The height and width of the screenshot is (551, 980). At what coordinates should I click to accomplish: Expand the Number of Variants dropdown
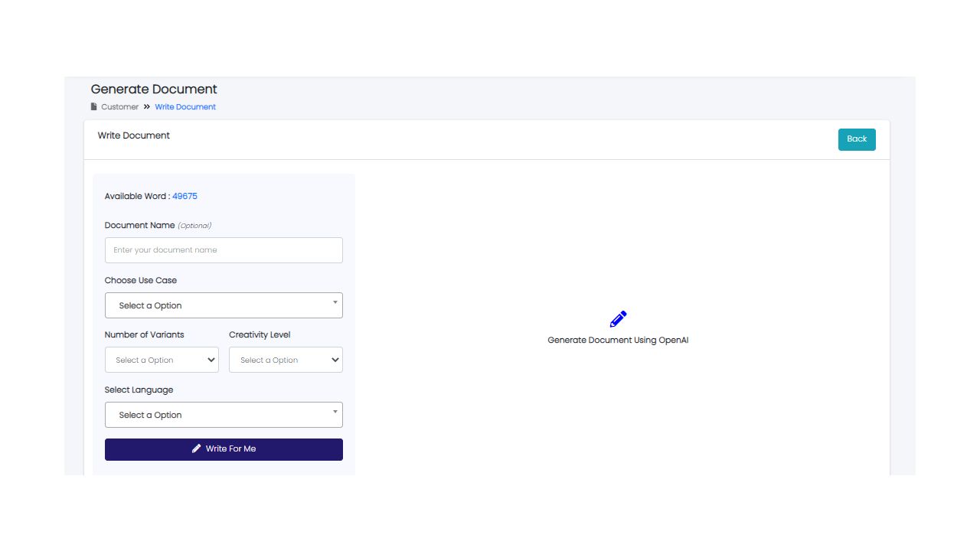tap(162, 360)
